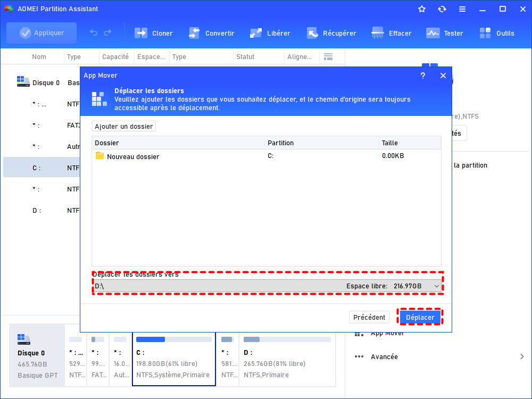The image size is (532, 399).
Task: Open help via the question mark in App Mover
Action: coord(422,76)
